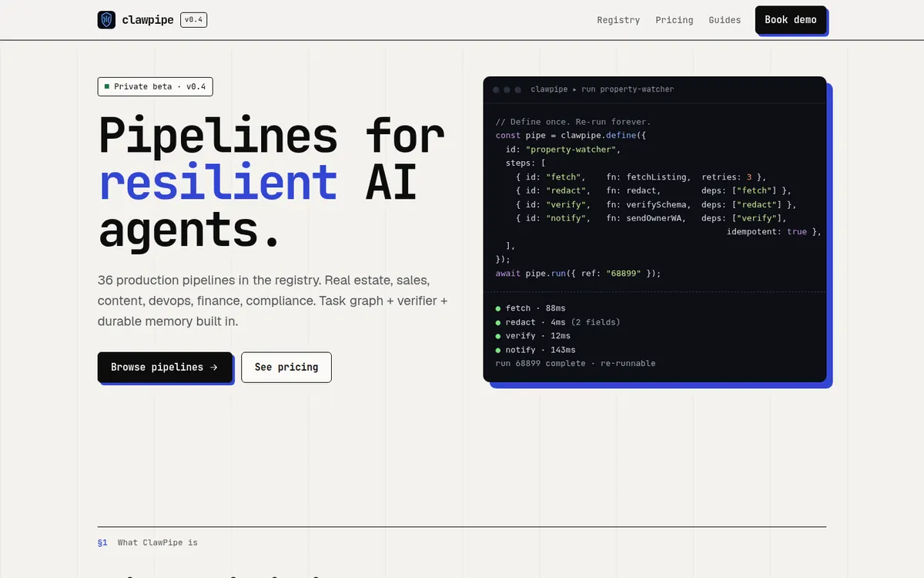This screenshot has height=578, width=924.
Task: Click the verifySchema step line in code
Action: (x=656, y=204)
